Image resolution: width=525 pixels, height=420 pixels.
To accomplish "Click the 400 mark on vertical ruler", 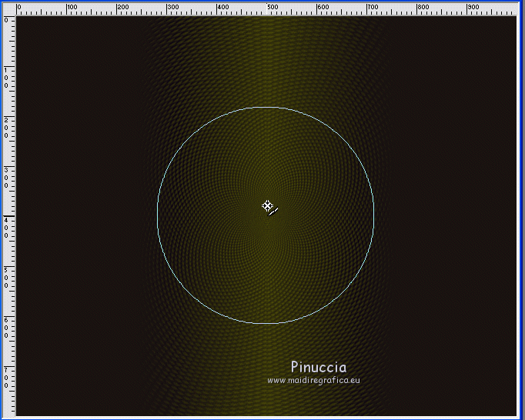I will coord(6,228).
